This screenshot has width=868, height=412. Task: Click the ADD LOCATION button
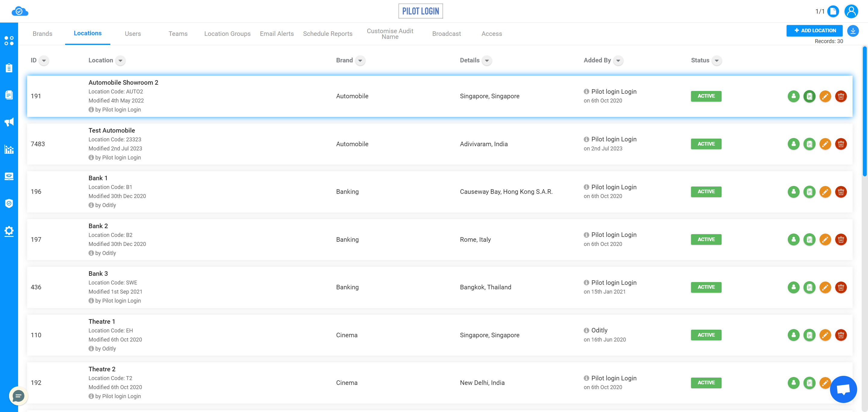(814, 30)
